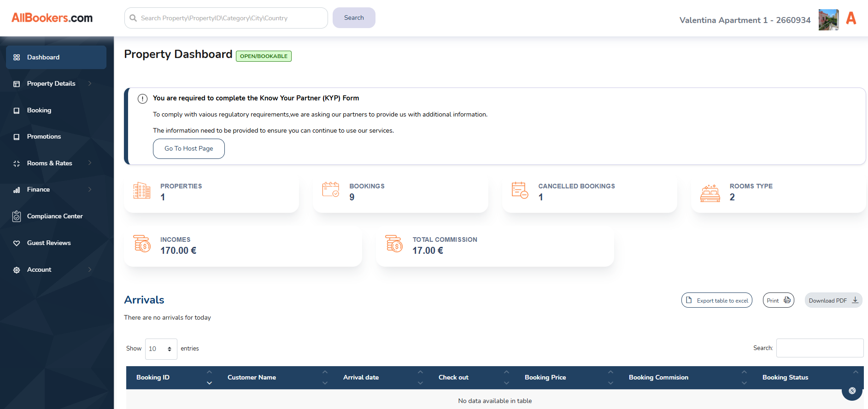Click the Guest Reviews heart icon
Screen dimensions: 868x409
17,243
